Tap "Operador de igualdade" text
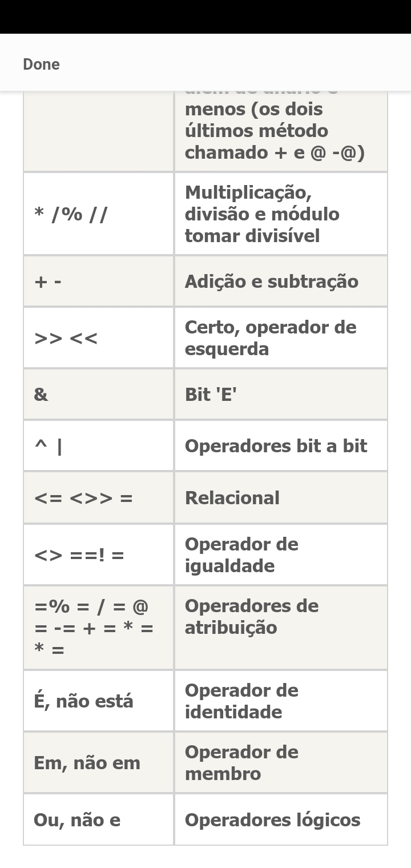The height and width of the screenshot is (868, 411). pos(241,554)
